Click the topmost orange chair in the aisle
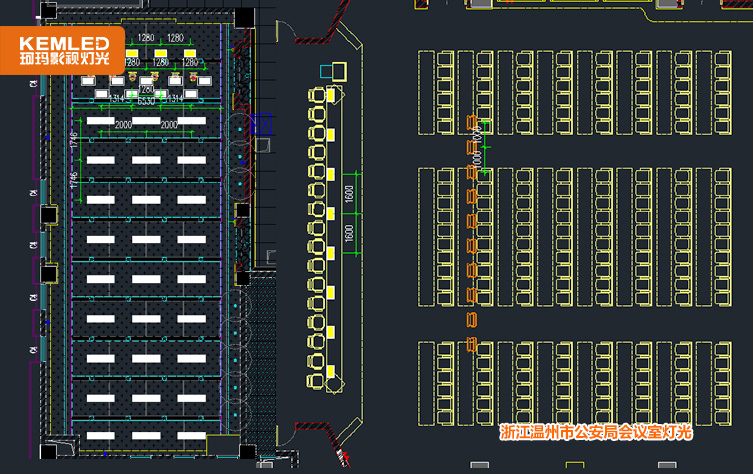 click(x=473, y=123)
